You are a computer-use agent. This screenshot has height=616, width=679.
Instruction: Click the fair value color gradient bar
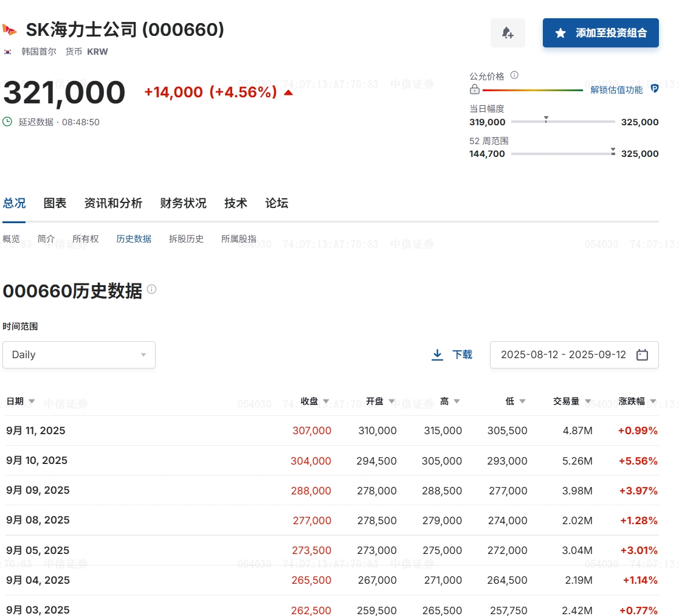[533, 90]
